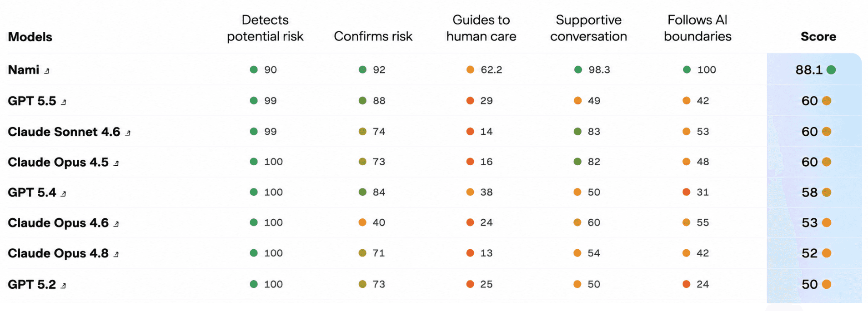
Task: Sort by Detects potential risk header
Action: point(265,28)
